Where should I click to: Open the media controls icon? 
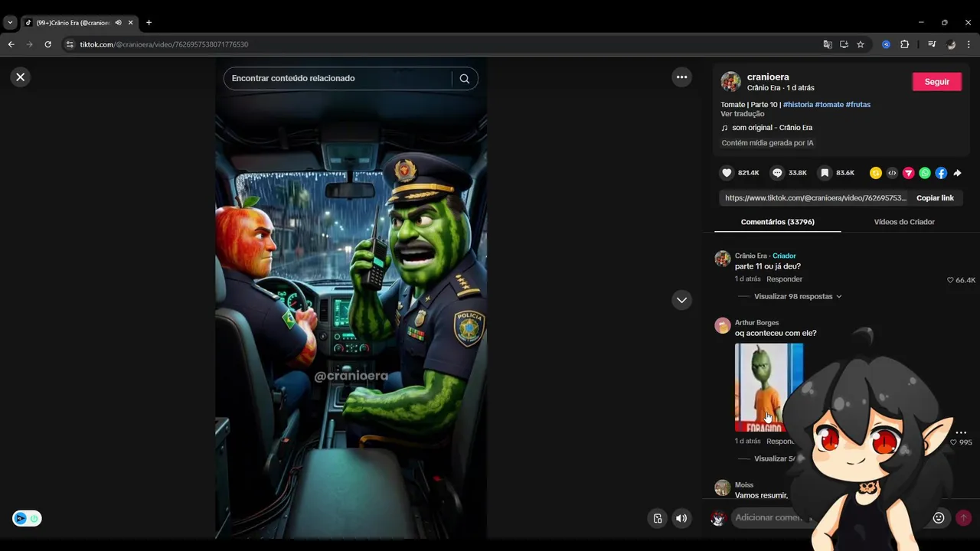click(932, 44)
